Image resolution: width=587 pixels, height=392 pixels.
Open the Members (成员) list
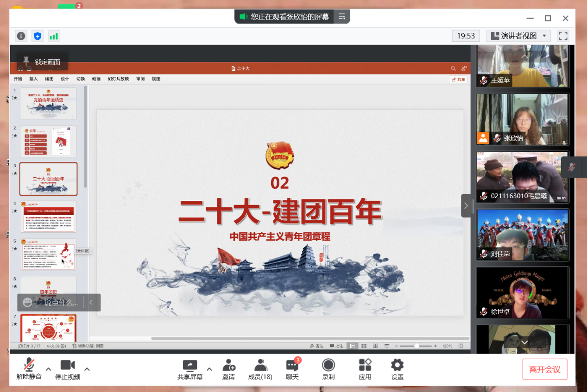point(260,369)
